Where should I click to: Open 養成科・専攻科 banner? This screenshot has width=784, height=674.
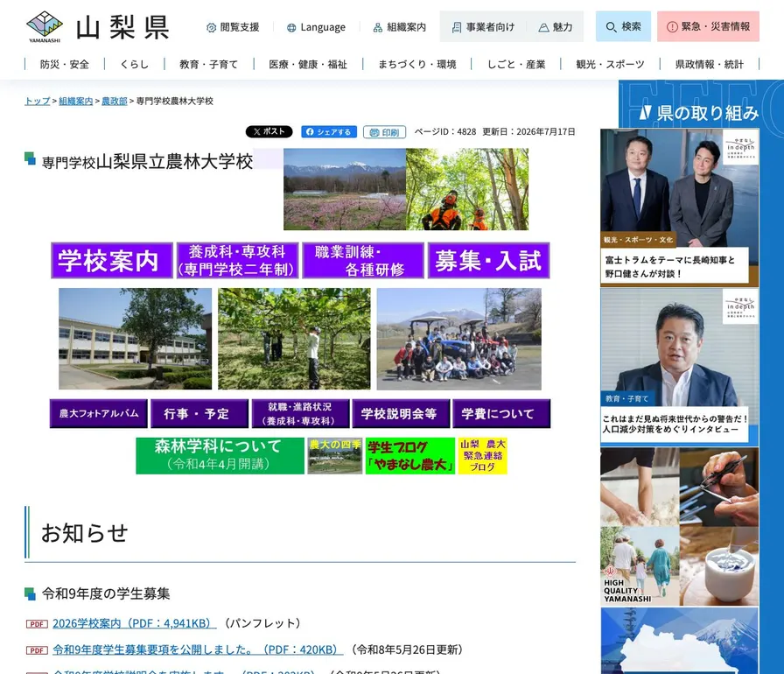click(237, 261)
